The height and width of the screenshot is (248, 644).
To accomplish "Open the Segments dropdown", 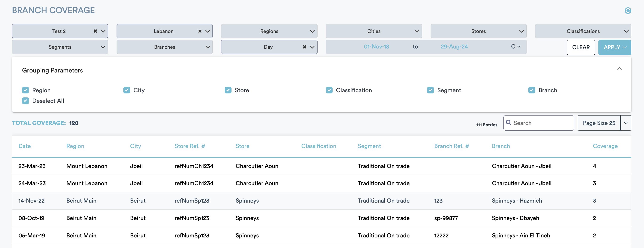I will tap(60, 47).
